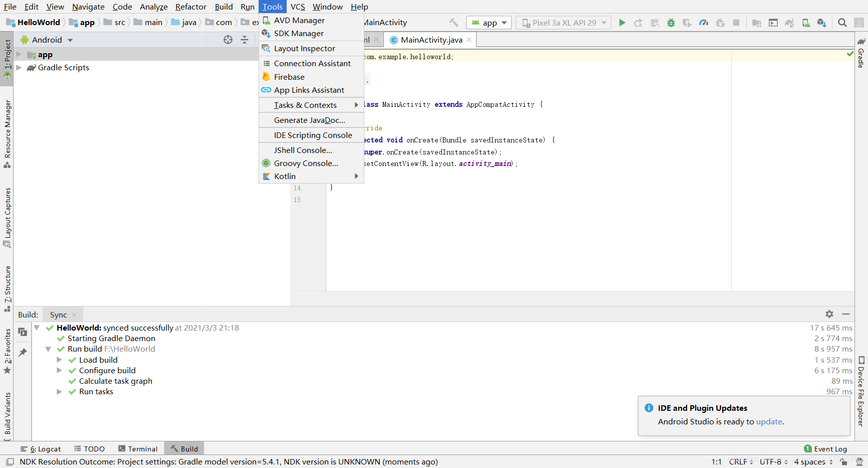Viewport: 868px width, 468px height.
Task: Open the TODO tool window button
Action: coord(90,449)
